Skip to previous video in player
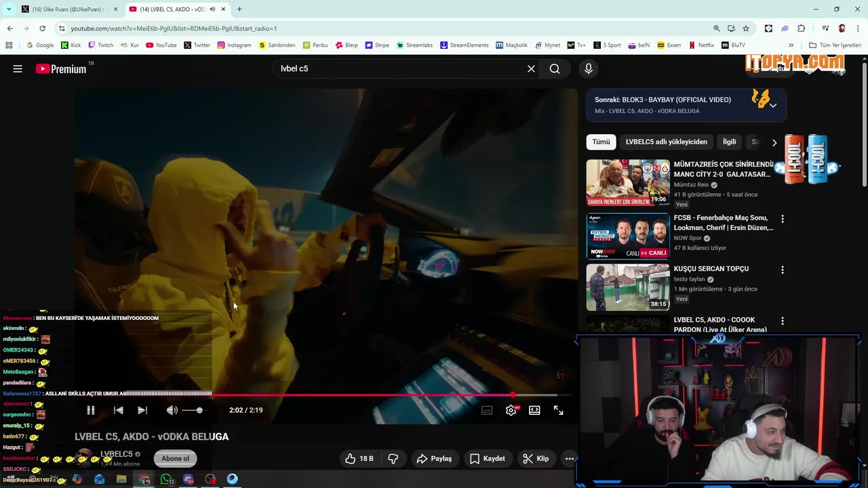The width and height of the screenshot is (868, 488). pos(118,410)
